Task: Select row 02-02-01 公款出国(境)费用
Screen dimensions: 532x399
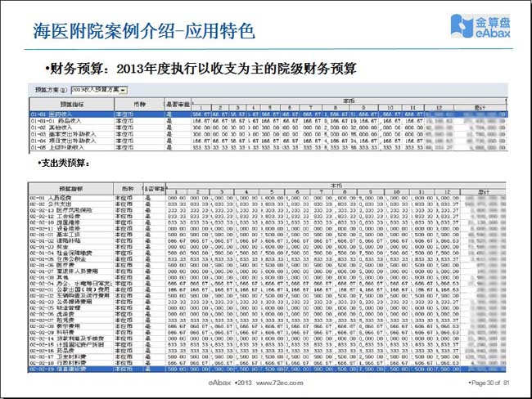Action: point(267,289)
